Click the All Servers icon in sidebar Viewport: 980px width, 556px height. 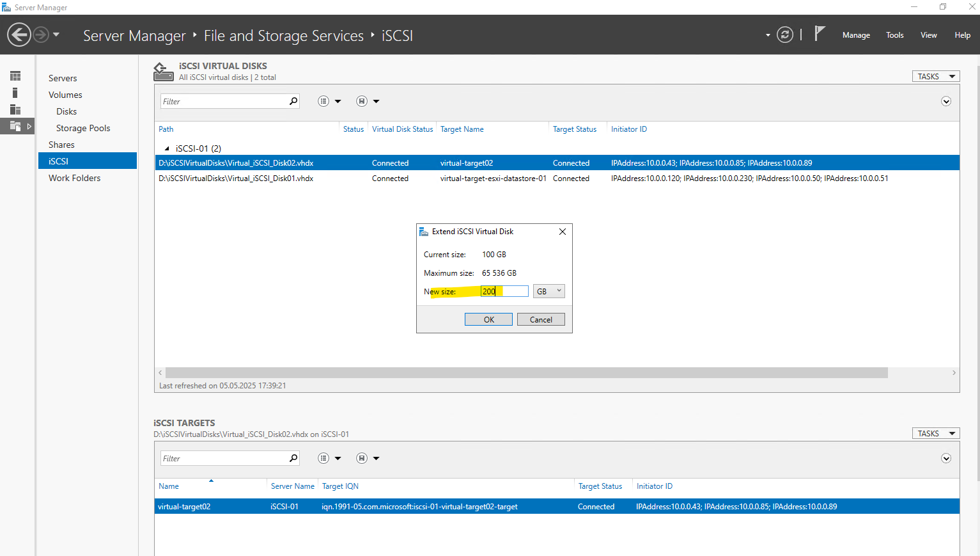pos(15,109)
